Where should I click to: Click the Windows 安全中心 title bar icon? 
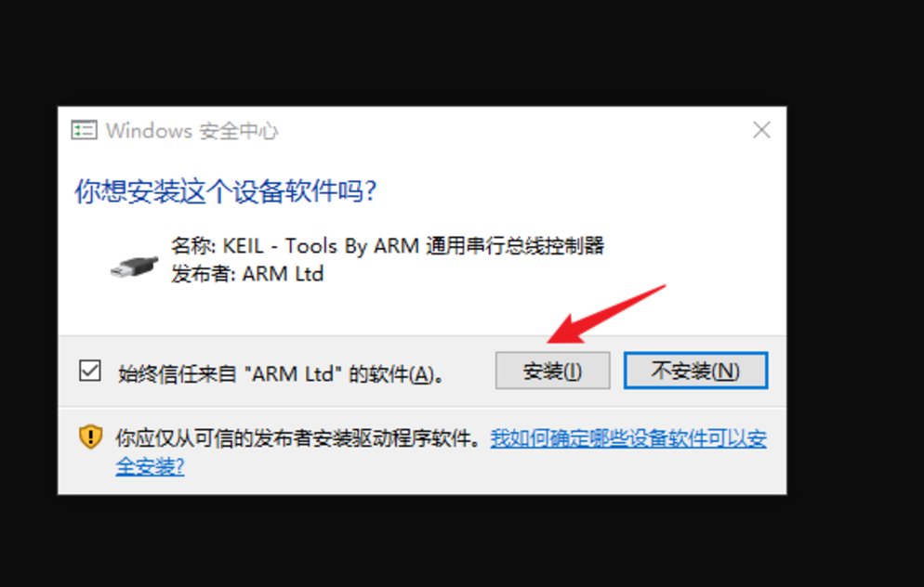(84, 130)
